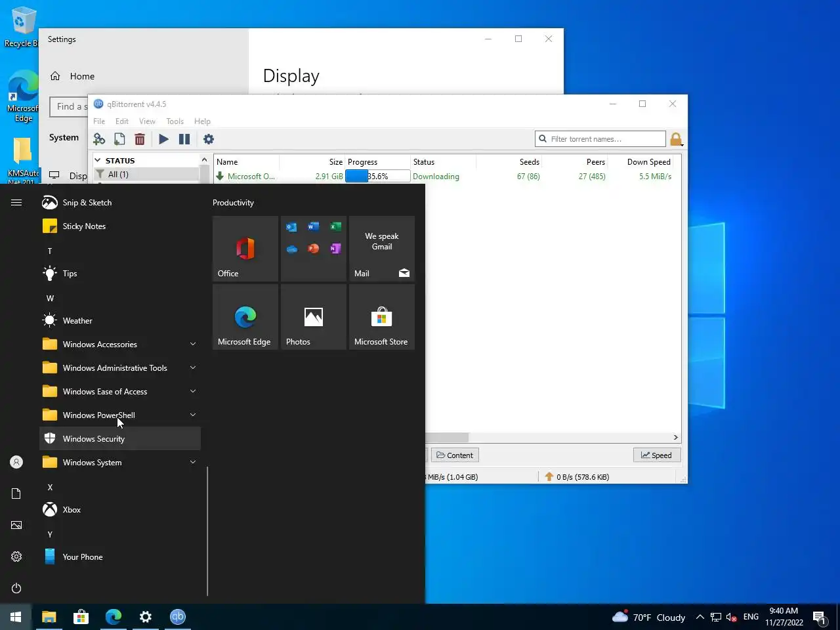
Task: Open Documents from the Start rail
Action: (16, 493)
